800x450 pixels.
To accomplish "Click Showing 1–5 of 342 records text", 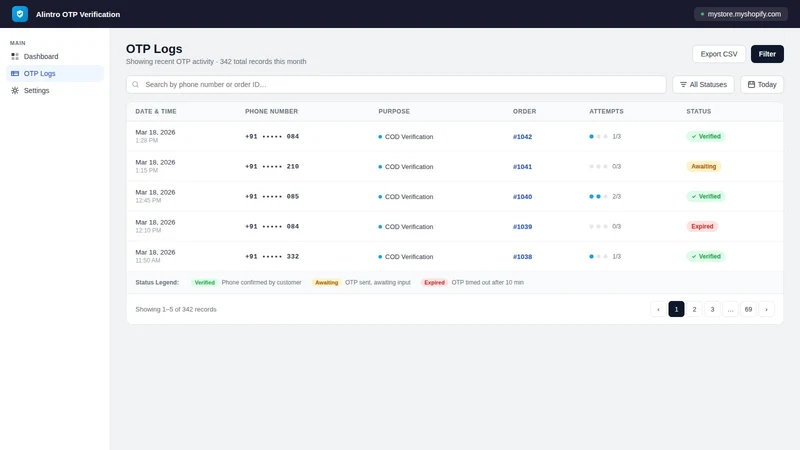I will (x=176, y=309).
